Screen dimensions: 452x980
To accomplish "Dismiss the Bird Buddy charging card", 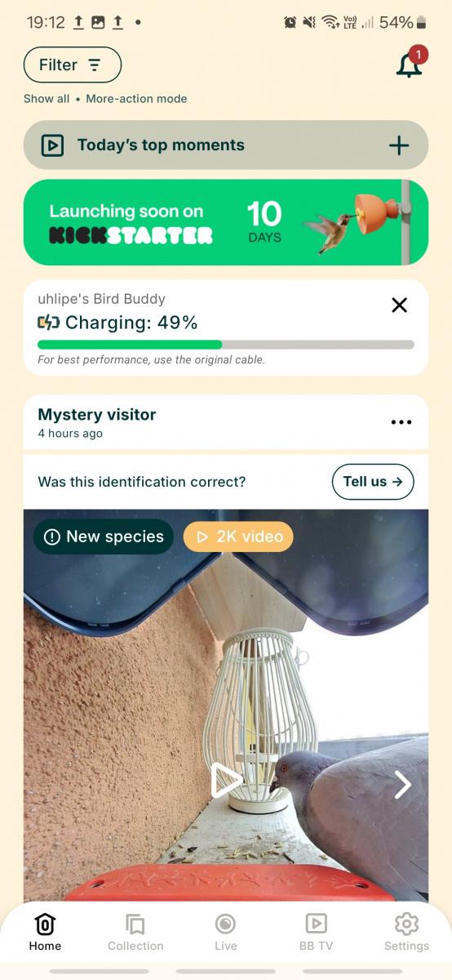I will point(399,305).
